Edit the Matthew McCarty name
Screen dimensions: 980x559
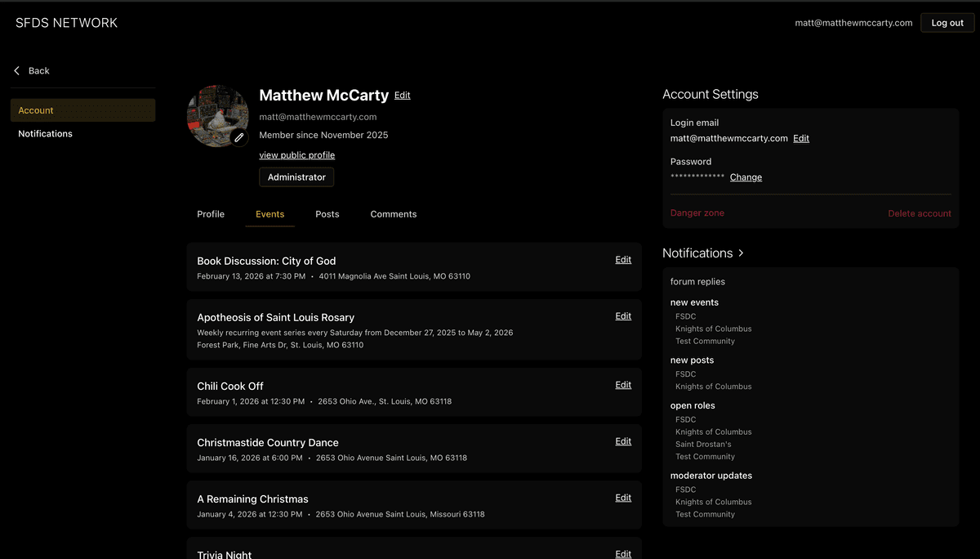click(403, 96)
